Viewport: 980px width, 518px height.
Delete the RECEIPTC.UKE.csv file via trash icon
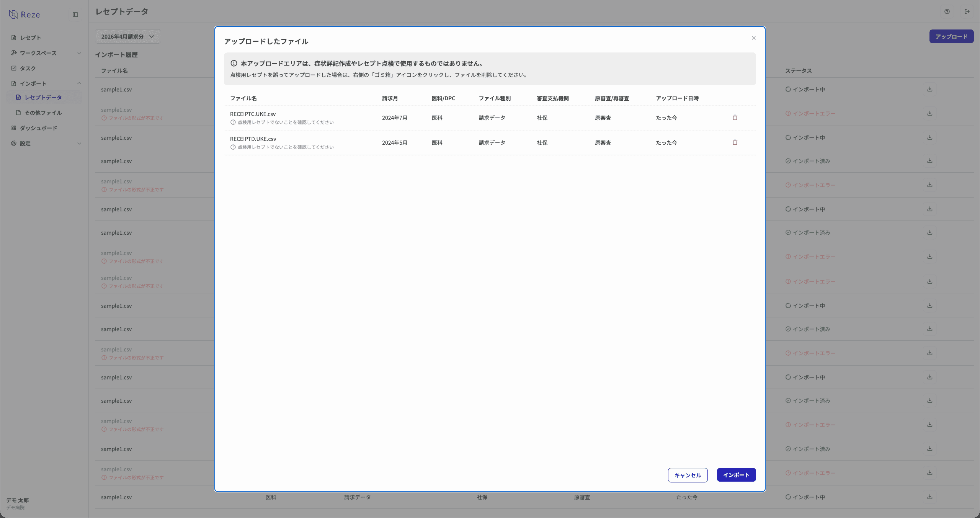pyautogui.click(x=735, y=118)
